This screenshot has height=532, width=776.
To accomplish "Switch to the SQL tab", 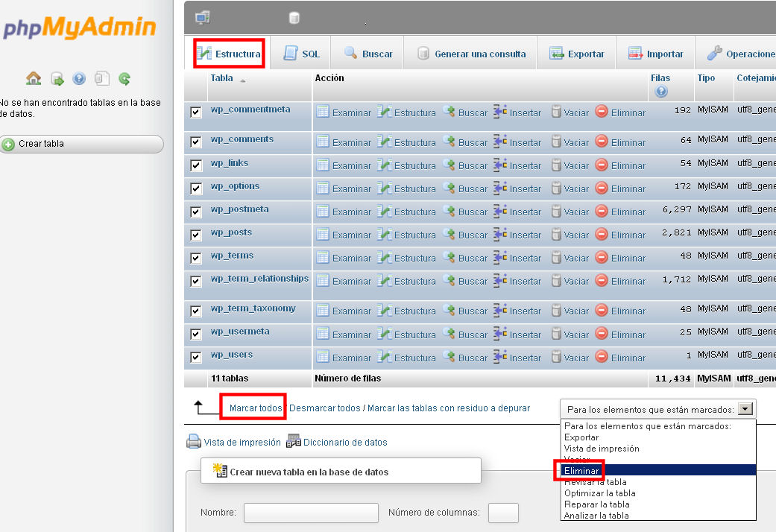I will [302, 54].
